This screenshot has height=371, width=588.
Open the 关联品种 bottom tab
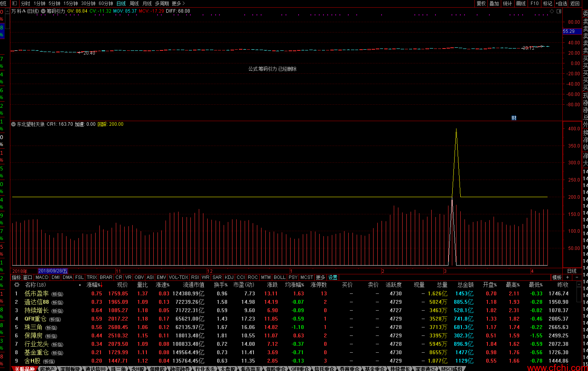[24, 369]
